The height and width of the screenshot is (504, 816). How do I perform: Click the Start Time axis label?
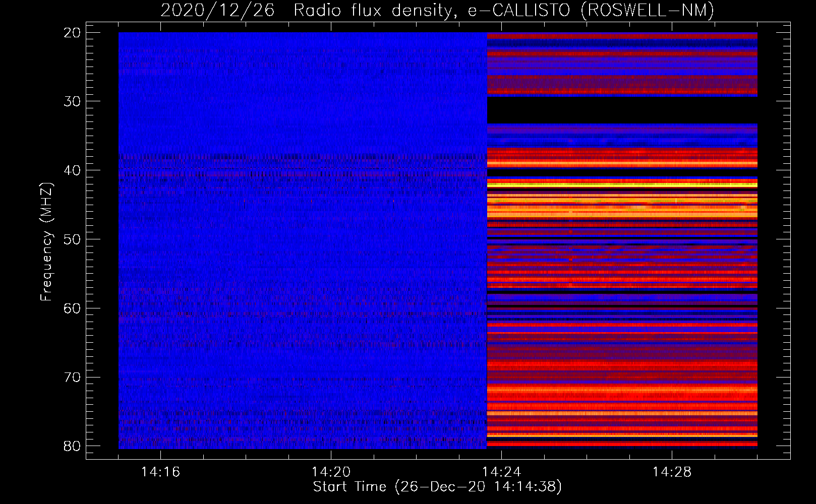coord(437,487)
